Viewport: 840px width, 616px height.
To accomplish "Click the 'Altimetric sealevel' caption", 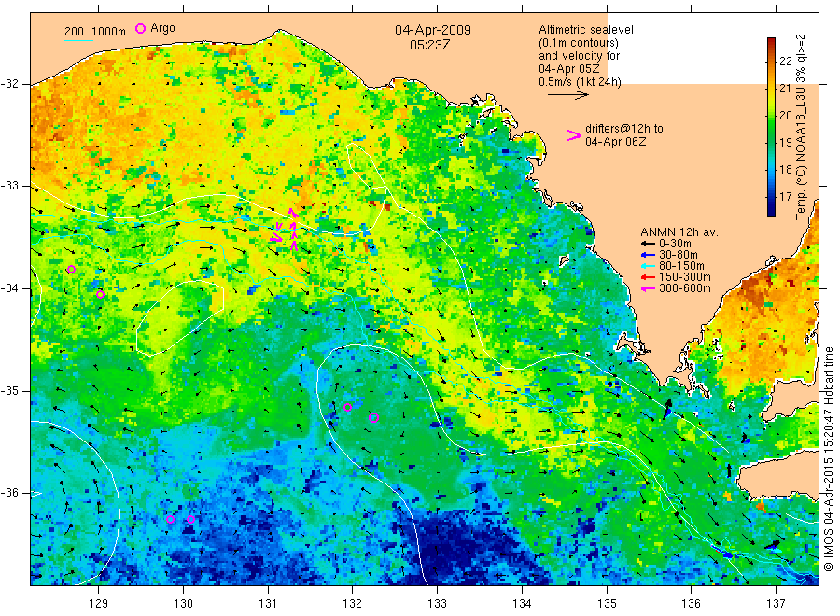I will (x=585, y=30).
